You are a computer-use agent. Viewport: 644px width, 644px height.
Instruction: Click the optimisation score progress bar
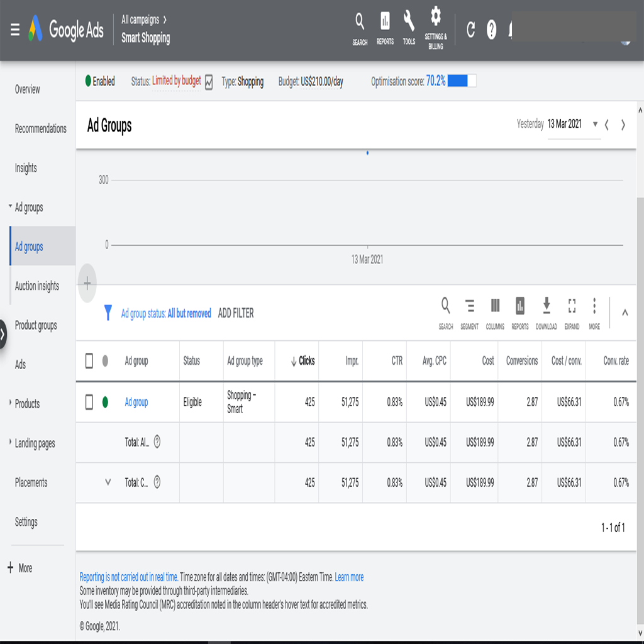462,81
